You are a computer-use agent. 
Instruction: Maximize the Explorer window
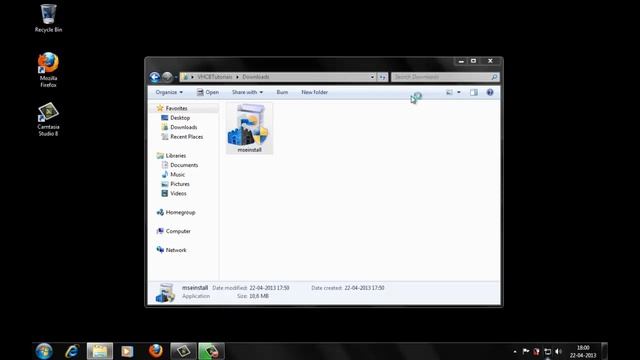point(473,61)
